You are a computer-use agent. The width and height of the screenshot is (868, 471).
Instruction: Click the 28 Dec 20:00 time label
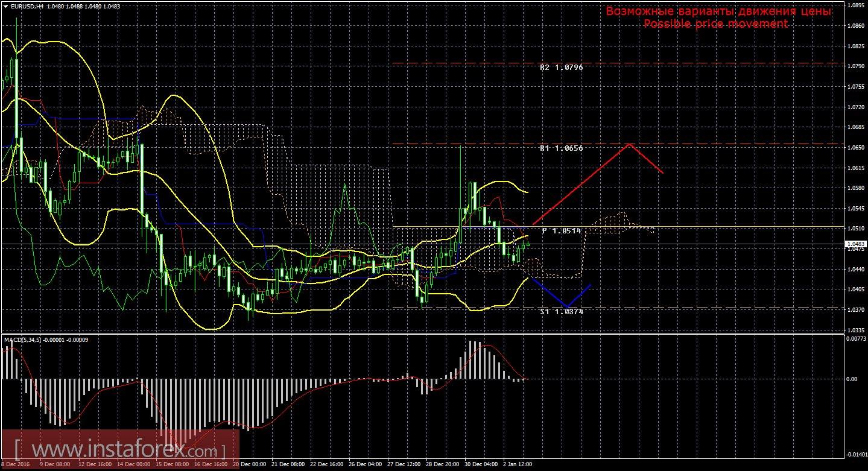443,465
